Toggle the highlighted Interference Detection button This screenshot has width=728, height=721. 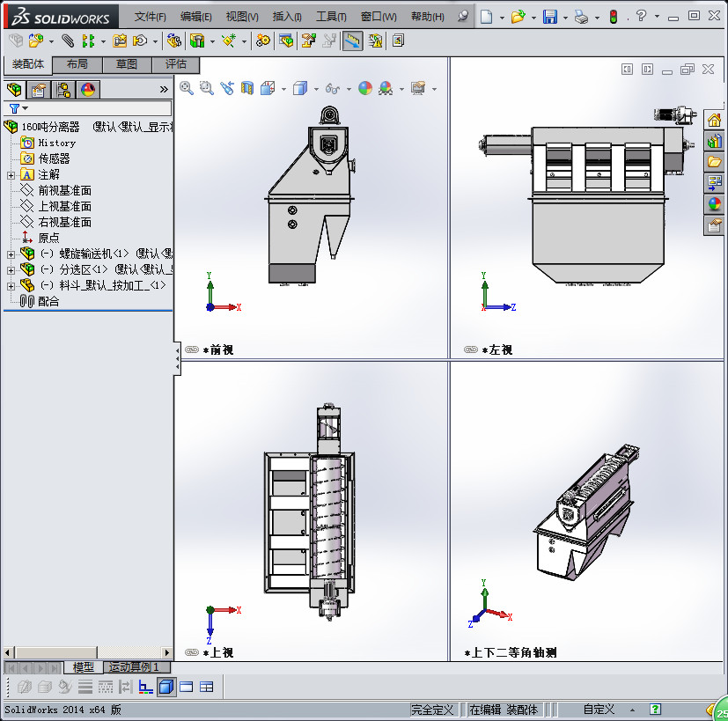[x=353, y=40]
